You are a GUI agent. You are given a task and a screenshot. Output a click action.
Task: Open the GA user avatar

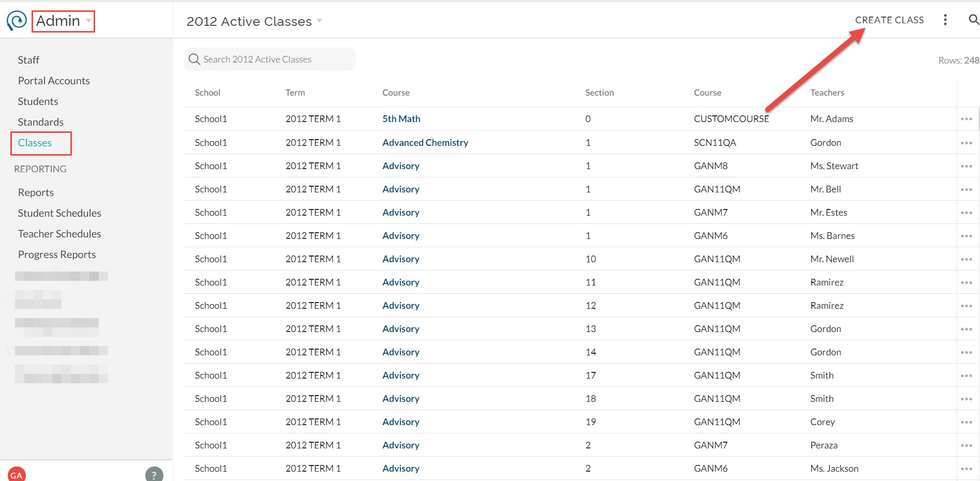[17, 474]
